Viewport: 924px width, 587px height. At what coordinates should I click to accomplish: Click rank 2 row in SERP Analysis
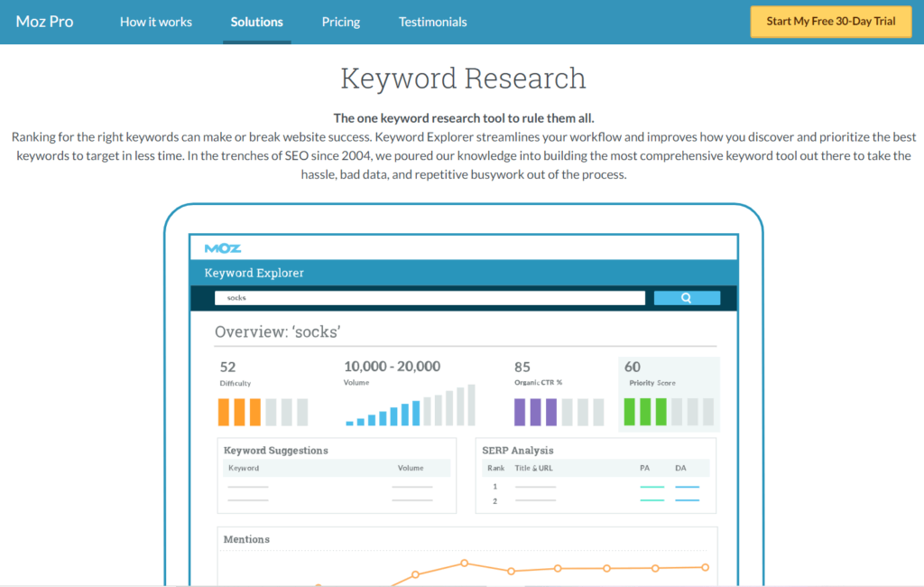pos(596,501)
